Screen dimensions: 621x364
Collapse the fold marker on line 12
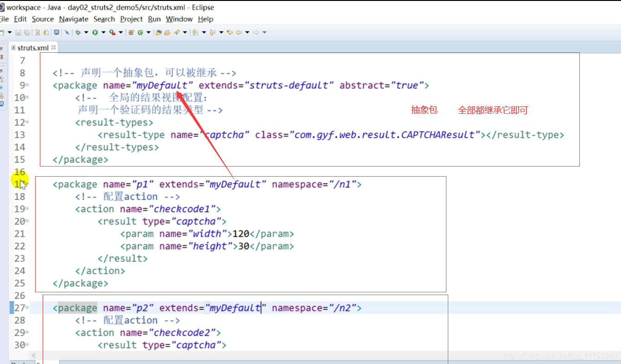[27, 122]
